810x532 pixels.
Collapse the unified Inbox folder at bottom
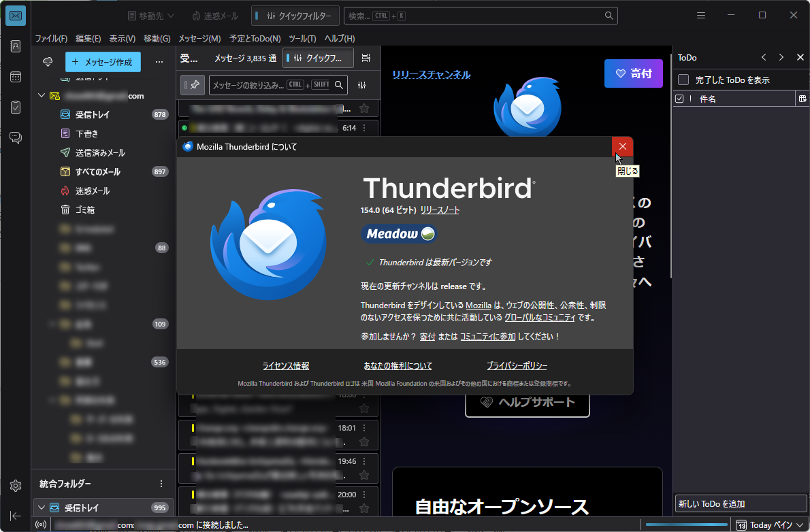[42, 508]
